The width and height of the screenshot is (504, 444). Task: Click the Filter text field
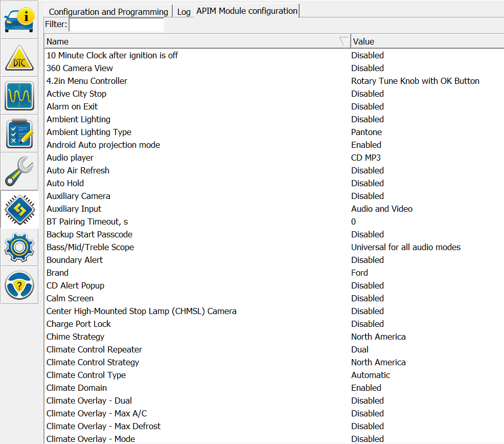(x=117, y=25)
